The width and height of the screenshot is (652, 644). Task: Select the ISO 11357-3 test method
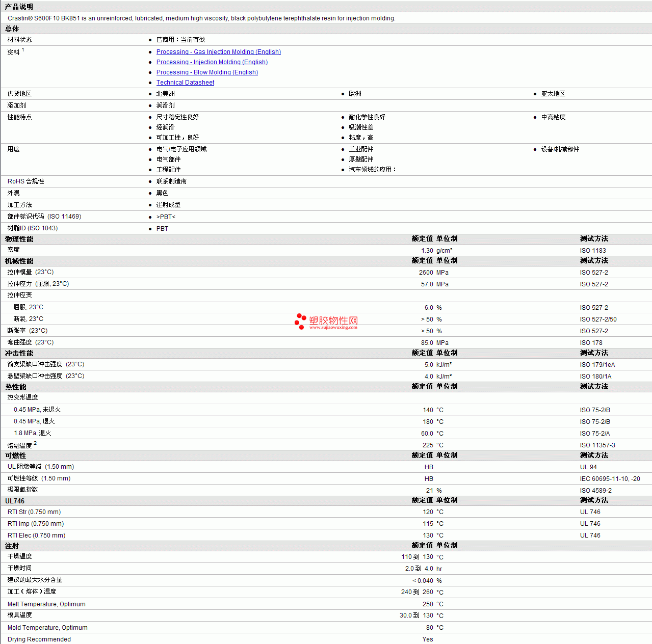point(597,445)
